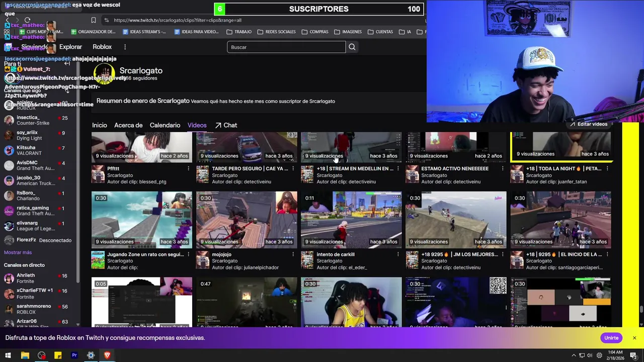Collapse the followed channels sidebar arrow

[x=67, y=63]
